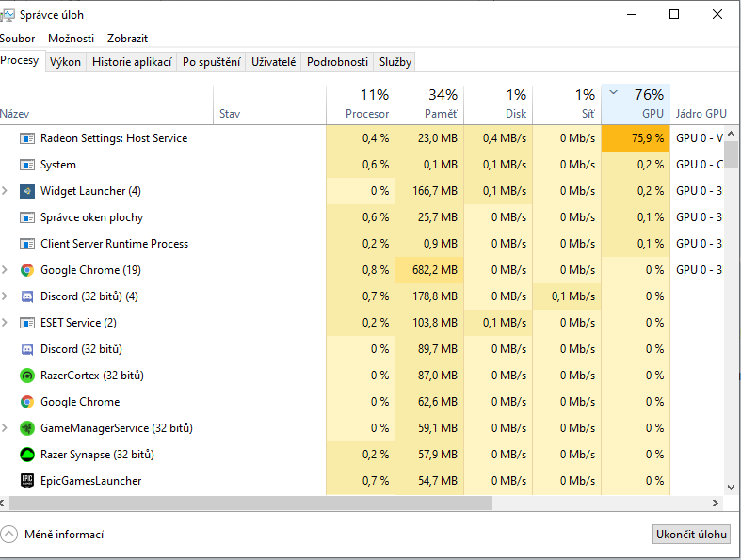The width and height of the screenshot is (741, 560).
Task: Select the Discord (32 bitů) (4) icon
Action: [x=26, y=296]
